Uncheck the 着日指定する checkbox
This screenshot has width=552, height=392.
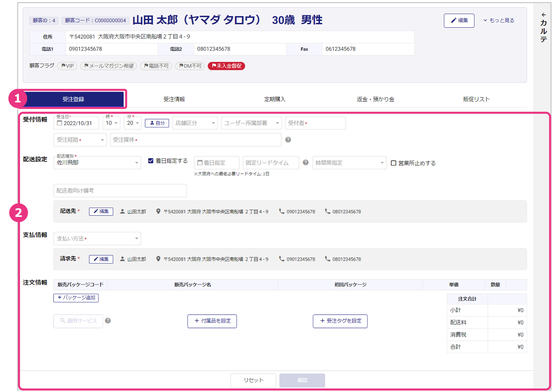pyautogui.click(x=151, y=161)
